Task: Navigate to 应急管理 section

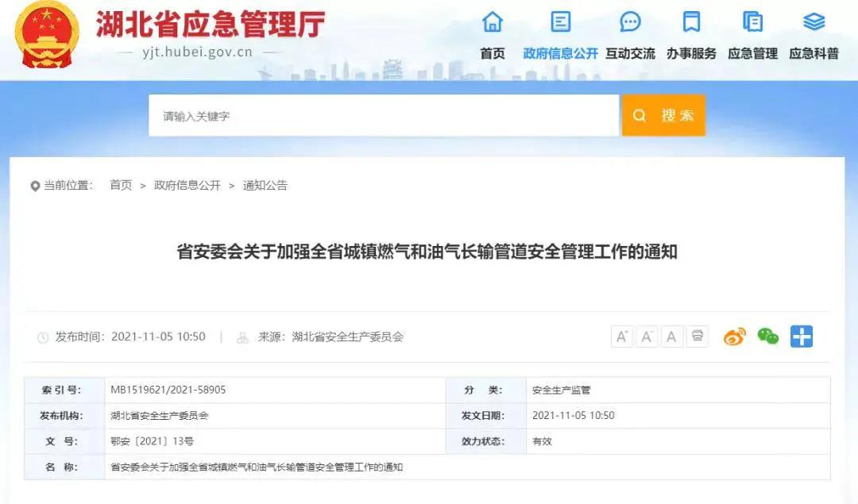Action: (752, 37)
